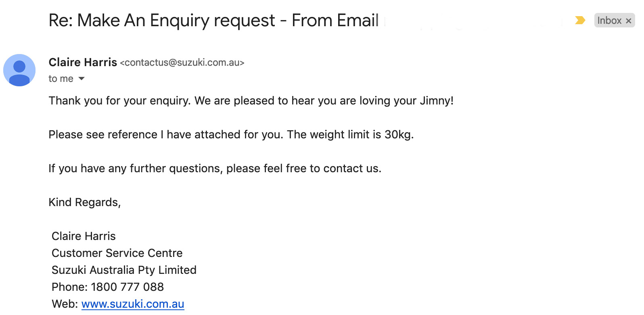Click the "to me" recipient text
The height and width of the screenshot is (315, 644).
(61, 79)
